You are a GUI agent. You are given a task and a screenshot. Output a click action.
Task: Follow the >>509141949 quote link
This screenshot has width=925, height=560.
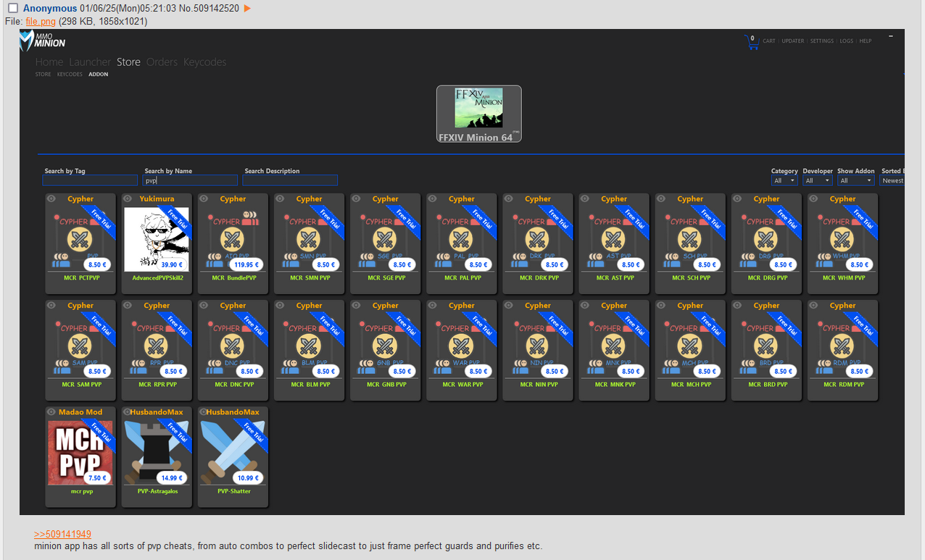62,534
